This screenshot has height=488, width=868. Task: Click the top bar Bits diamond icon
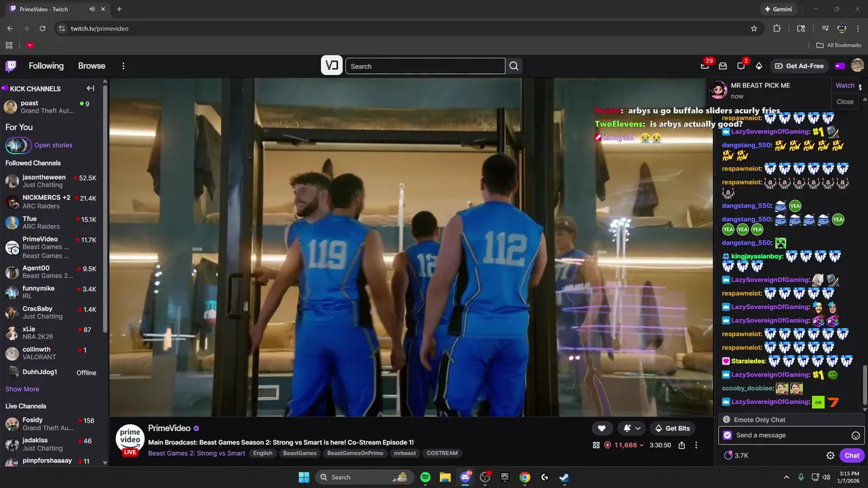point(759,66)
